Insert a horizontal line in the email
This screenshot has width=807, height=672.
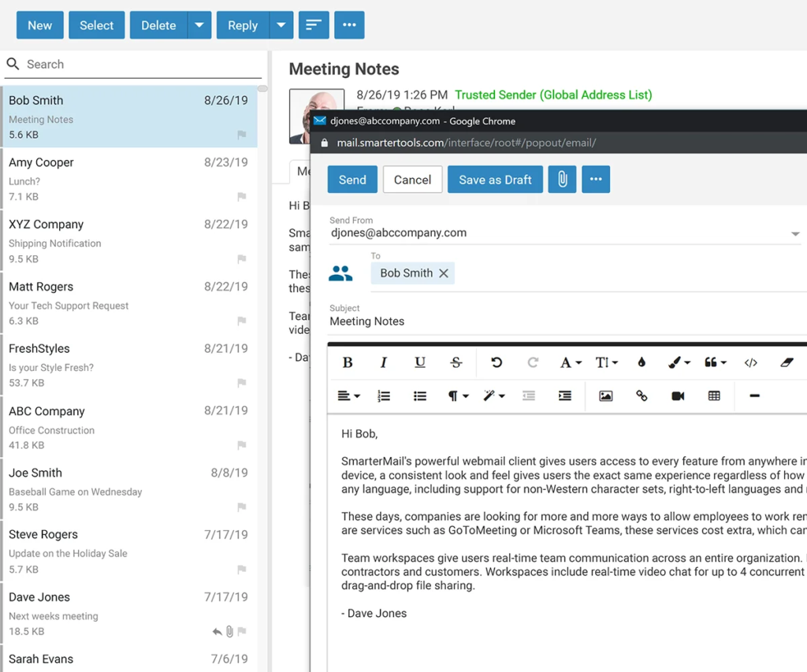click(x=754, y=395)
